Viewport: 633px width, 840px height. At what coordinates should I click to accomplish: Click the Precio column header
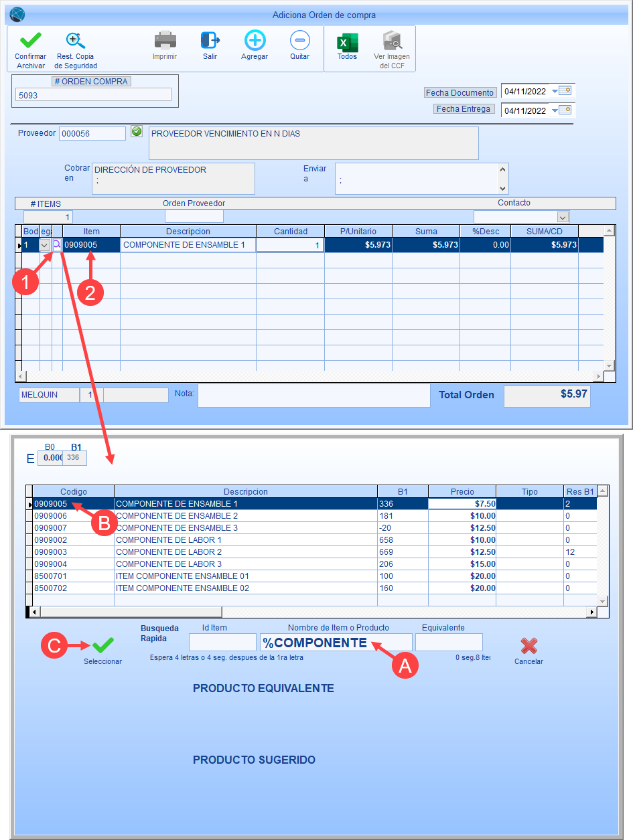click(462, 491)
